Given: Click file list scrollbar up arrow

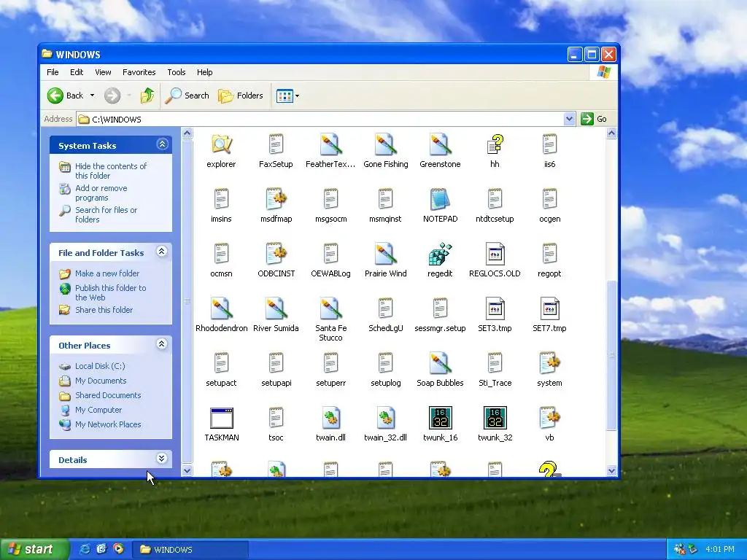Looking at the screenshot, I should point(612,133).
